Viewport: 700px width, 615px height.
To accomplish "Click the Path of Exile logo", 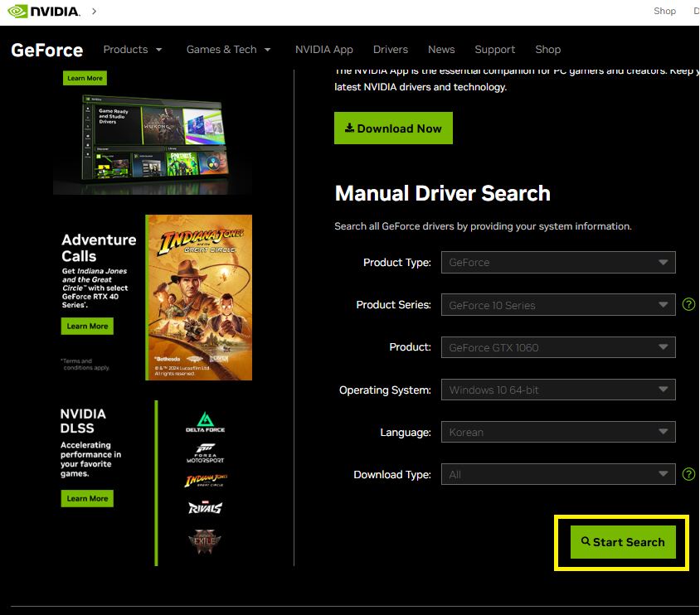I will (205, 541).
